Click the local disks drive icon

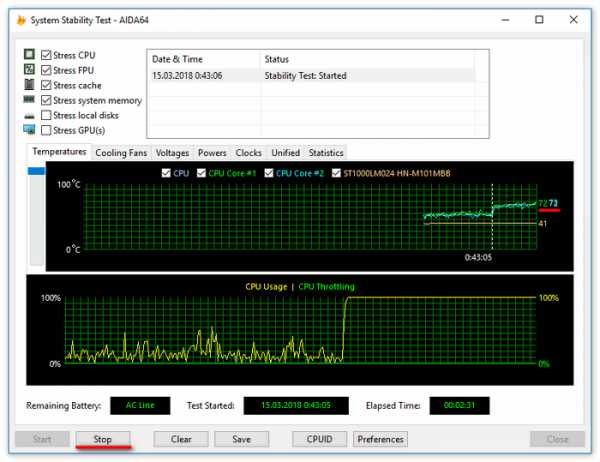coord(29,116)
